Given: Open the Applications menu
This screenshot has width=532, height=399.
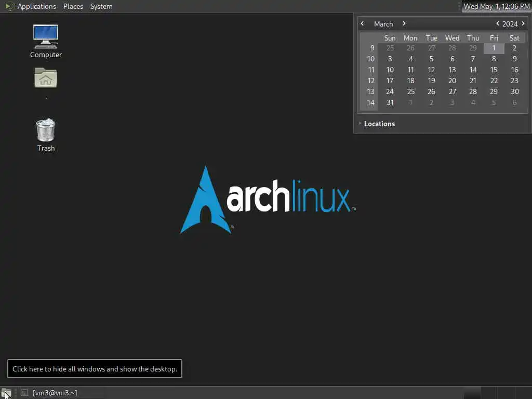Looking at the screenshot, I should click(x=37, y=6).
